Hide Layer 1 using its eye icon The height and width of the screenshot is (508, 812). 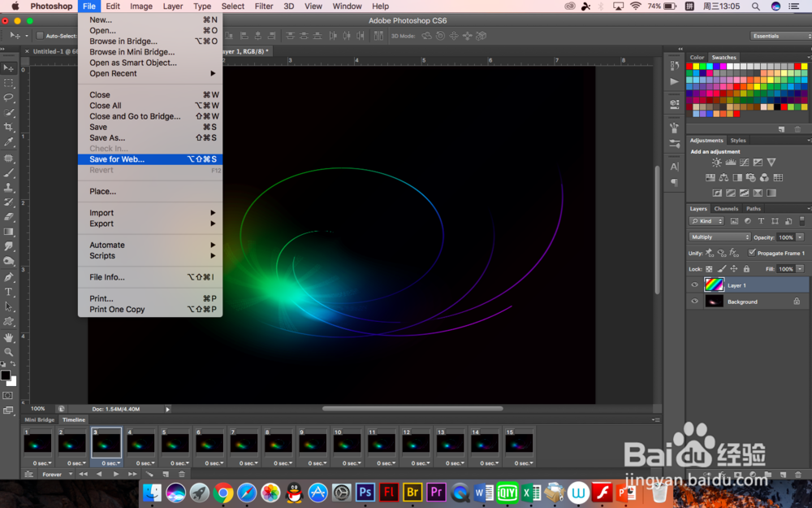694,285
